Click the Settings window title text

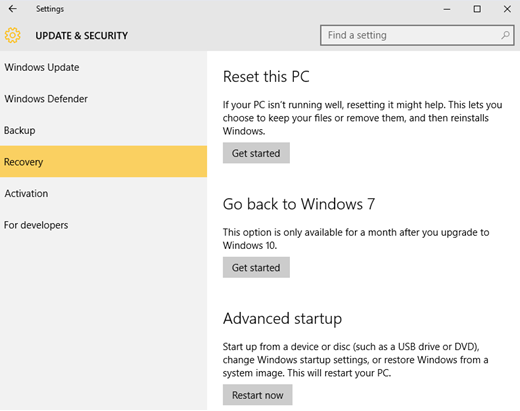[x=50, y=9]
